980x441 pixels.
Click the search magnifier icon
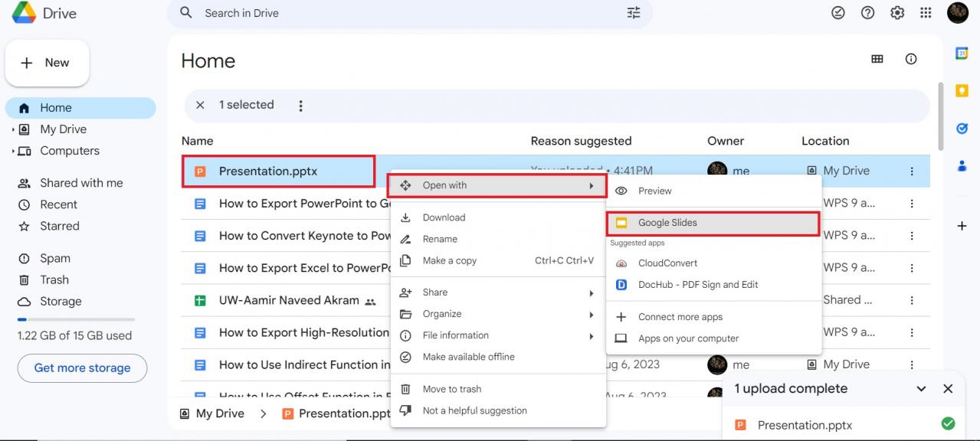[186, 13]
